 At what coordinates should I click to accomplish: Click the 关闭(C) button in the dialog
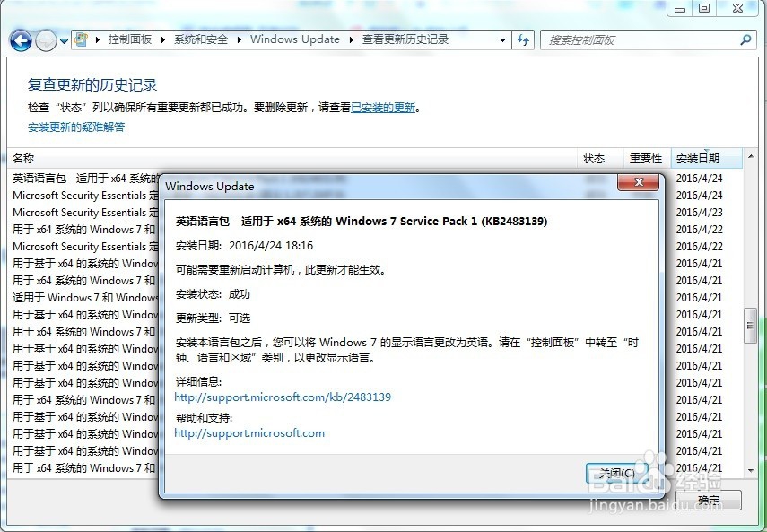point(614,473)
